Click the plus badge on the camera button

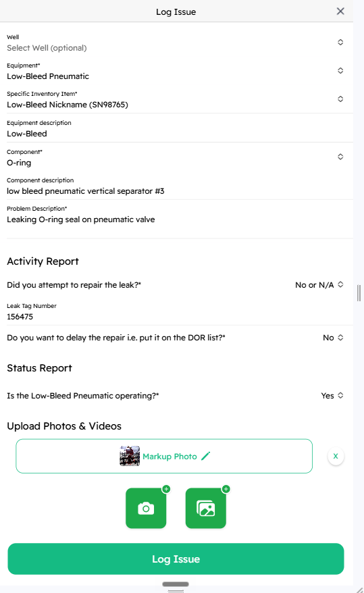[x=166, y=489]
